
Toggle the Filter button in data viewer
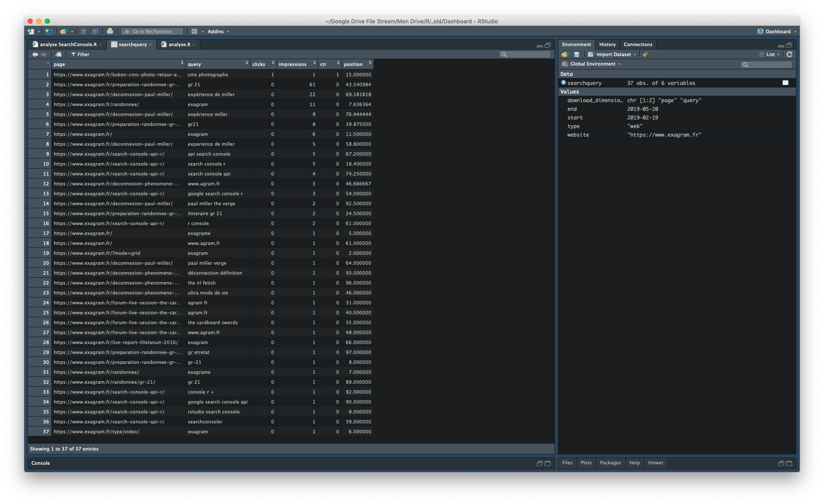80,54
